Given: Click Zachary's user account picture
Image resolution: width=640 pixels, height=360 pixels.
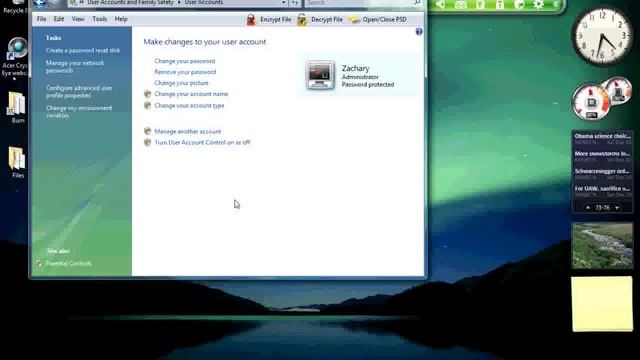Looking at the screenshot, I should click(320, 75).
